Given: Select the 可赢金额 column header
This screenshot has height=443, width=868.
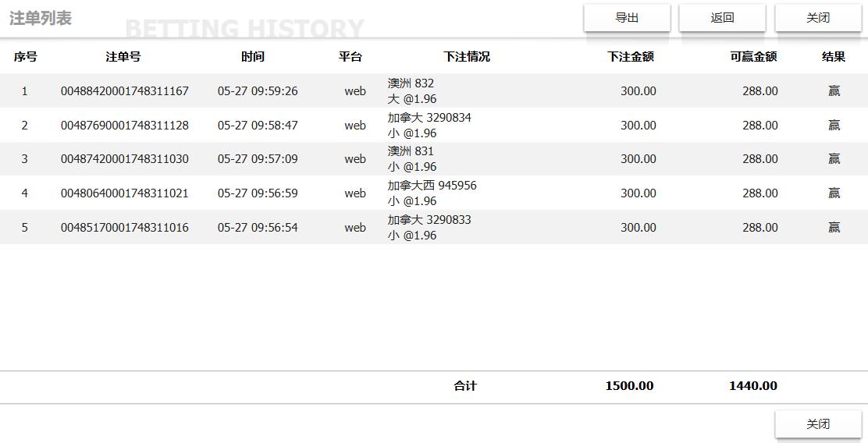Looking at the screenshot, I should 753,57.
